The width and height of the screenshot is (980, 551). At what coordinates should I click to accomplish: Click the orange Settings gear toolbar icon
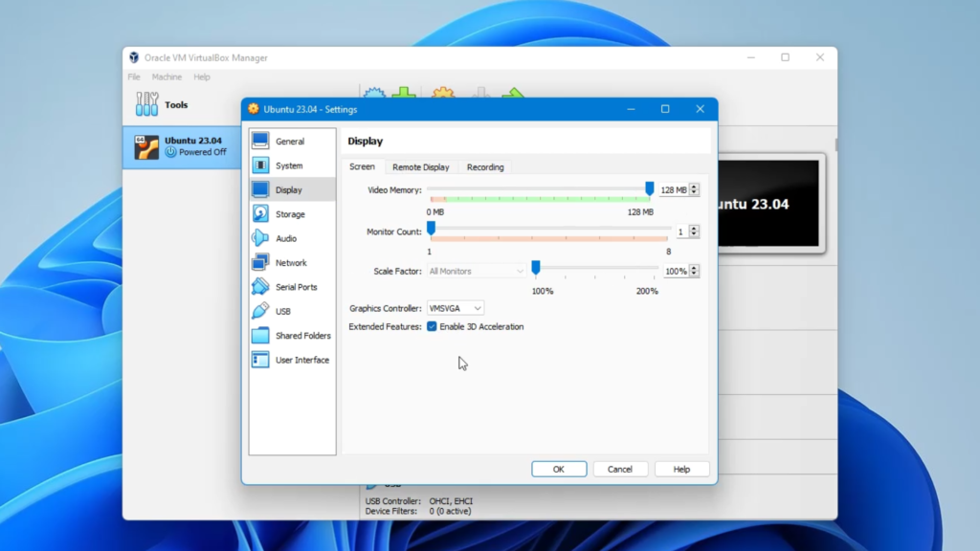pyautogui.click(x=443, y=93)
